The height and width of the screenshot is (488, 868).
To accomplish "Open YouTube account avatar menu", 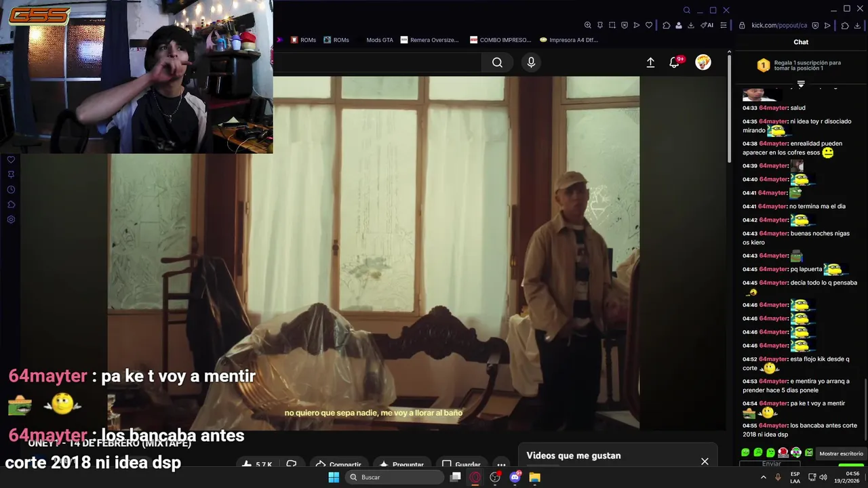I will point(703,62).
